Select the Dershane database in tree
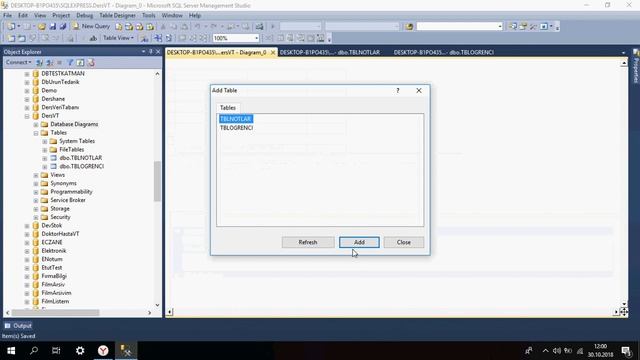The height and width of the screenshot is (360, 640). coord(53,99)
